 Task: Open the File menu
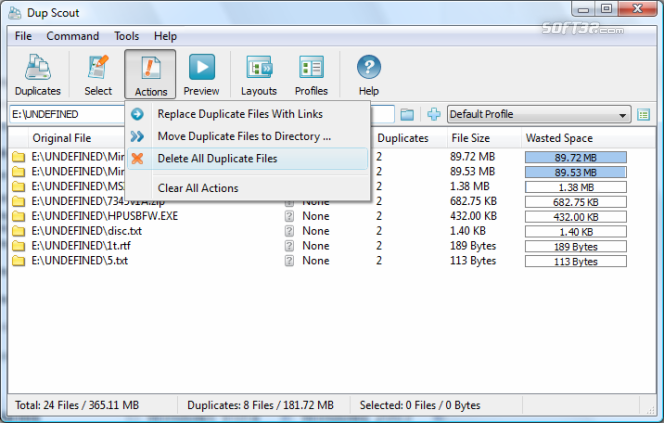[23, 36]
